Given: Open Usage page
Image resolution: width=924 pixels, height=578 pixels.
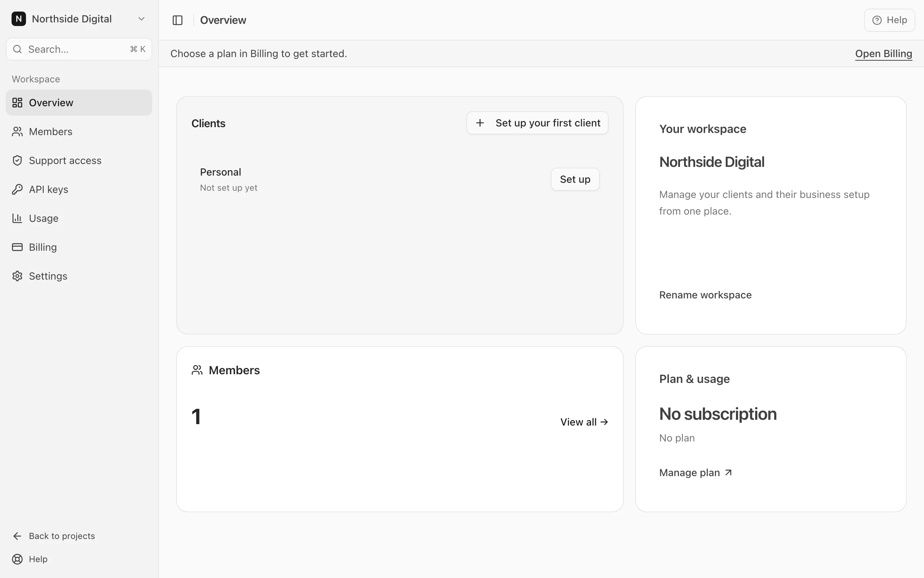Looking at the screenshot, I should click(79, 218).
